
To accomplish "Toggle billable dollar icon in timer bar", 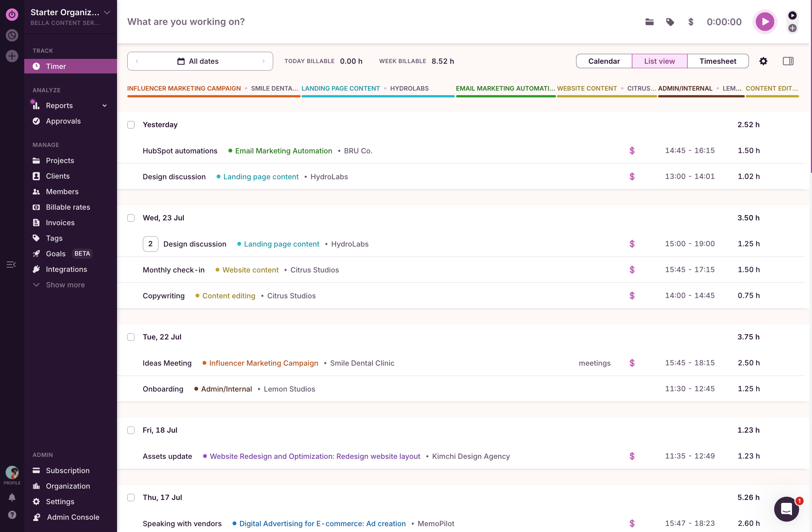I will click(x=690, y=22).
